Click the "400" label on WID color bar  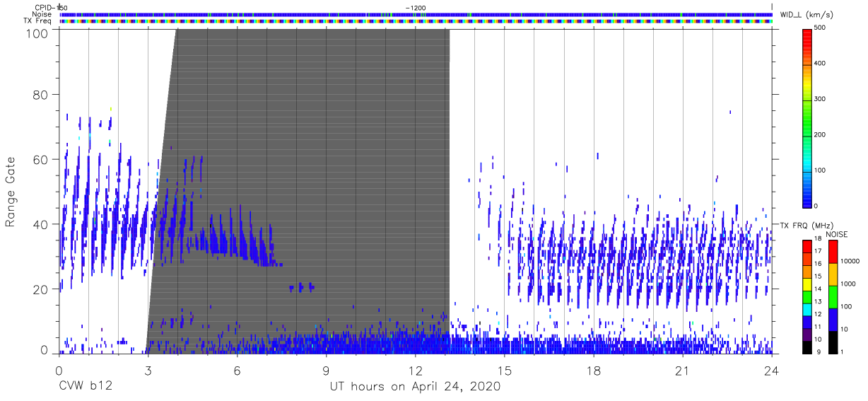pyautogui.click(x=820, y=64)
